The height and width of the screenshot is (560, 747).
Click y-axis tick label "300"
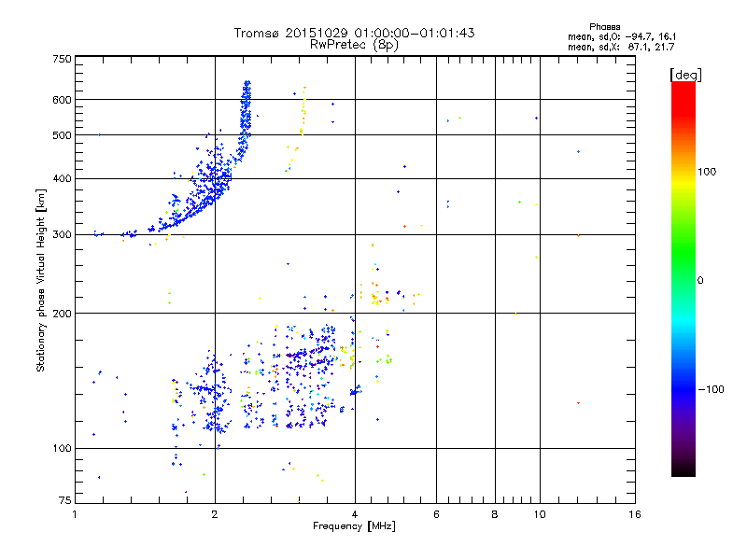click(x=62, y=234)
